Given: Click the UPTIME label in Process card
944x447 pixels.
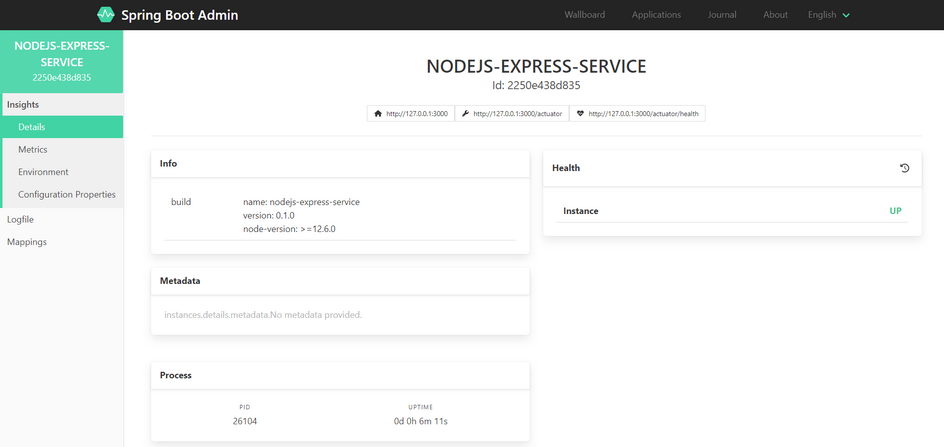Looking at the screenshot, I should 420,407.
